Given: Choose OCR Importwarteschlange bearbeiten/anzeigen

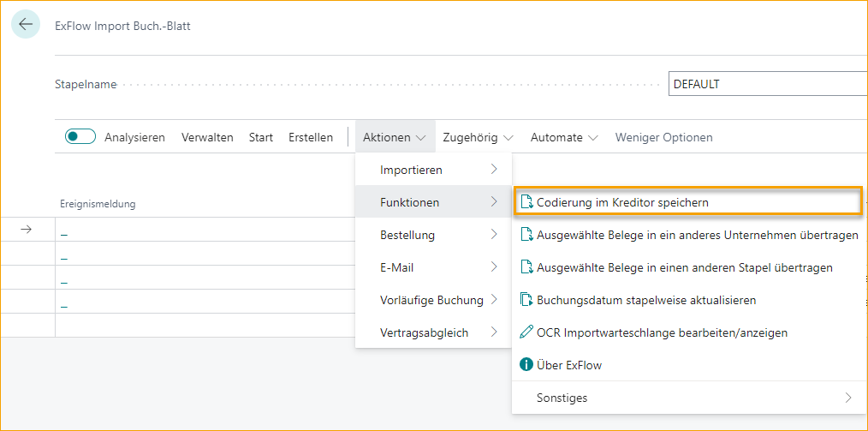Looking at the screenshot, I should point(689,333).
